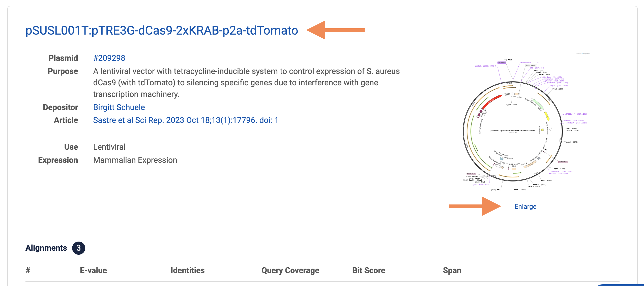Image resolution: width=644 pixels, height=286 pixels.
Task: Click the Bit Score column header
Action: (x=369, y=270)
